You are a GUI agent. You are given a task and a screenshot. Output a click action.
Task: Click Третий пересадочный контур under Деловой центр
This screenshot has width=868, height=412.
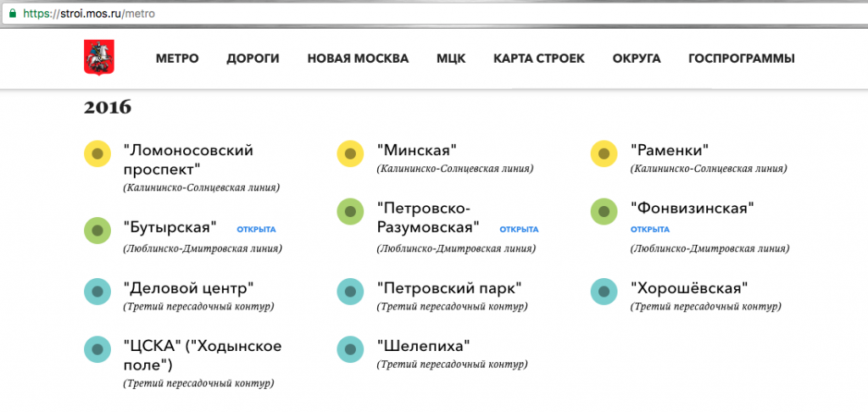(198, 307)
